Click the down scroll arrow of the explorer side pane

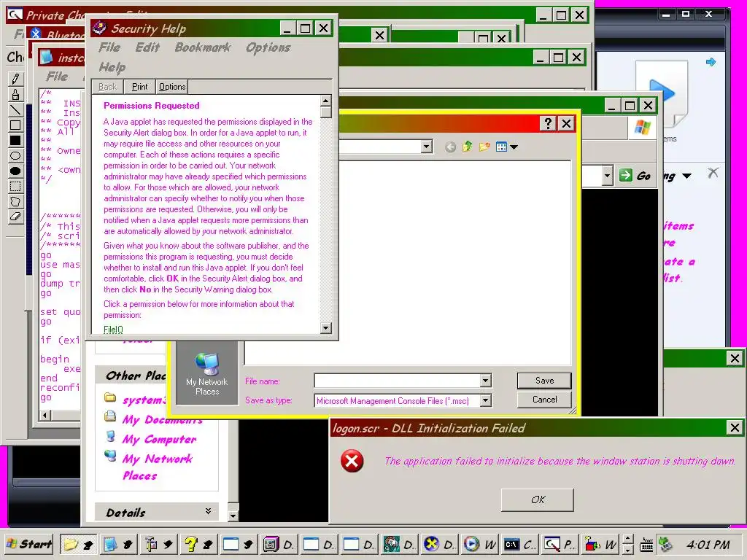point(233,516)
